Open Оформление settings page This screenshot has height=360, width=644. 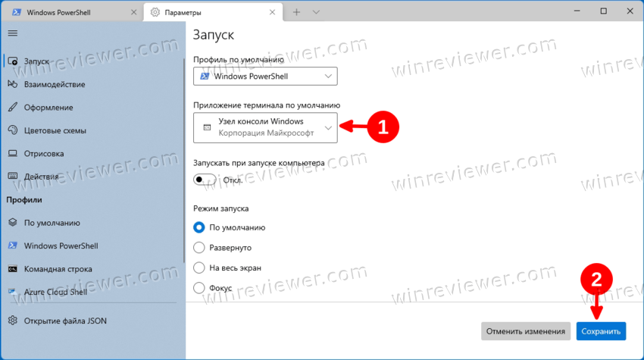tap(93, 108)
